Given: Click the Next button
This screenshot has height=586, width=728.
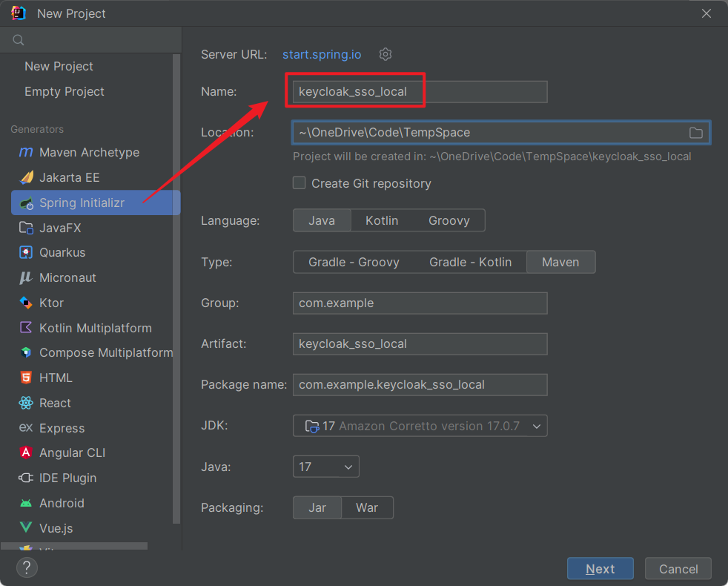Looking at the screenshot, I should click(x=600, y=568).
